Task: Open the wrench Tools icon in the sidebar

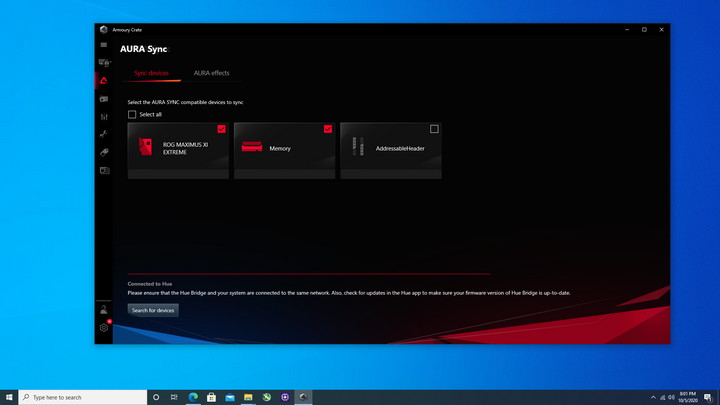Action: point(104,134)
